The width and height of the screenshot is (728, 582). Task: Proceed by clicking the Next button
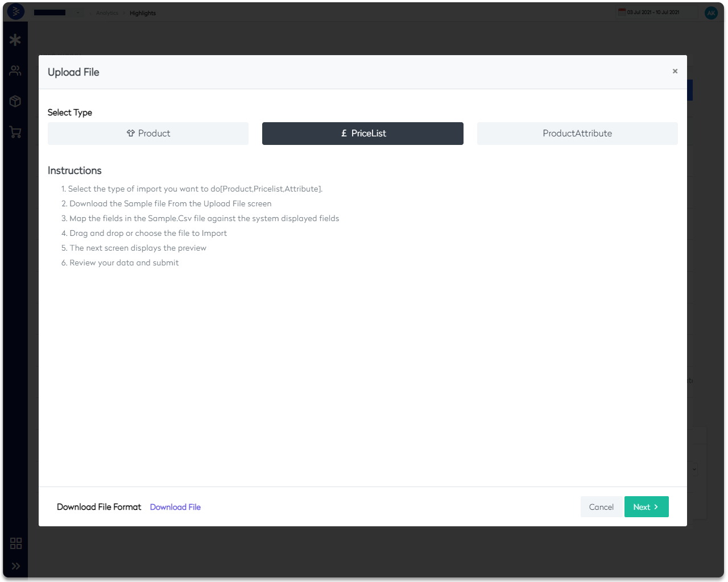click(x=646, y=506)
